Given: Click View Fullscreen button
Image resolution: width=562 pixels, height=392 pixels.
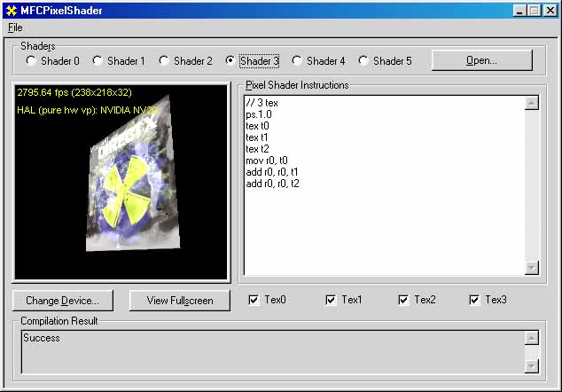Looking at the screenshot, I should click(x=180, y=300).
